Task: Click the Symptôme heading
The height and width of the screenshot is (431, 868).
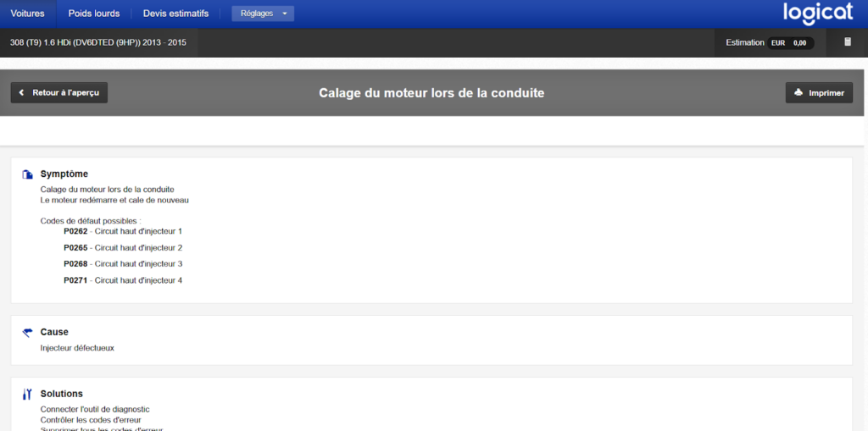Action: click(64, 174)
